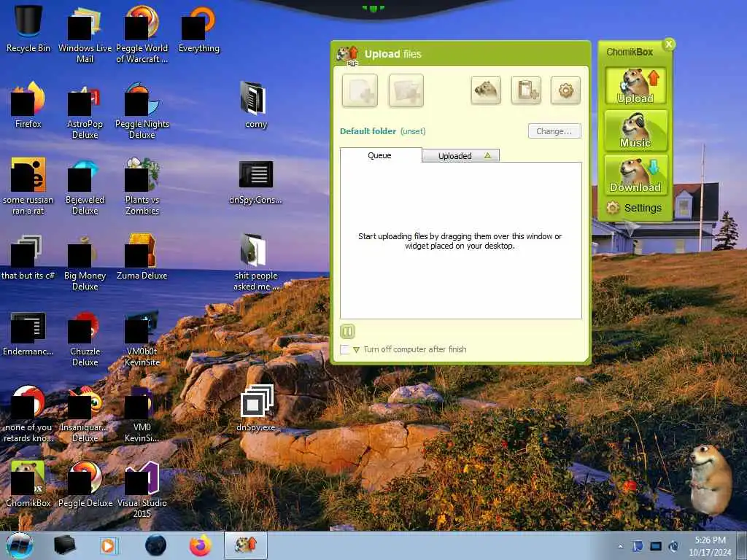Click the triangle arrow on Uploaded tab
The height and width of the screenshot is (560, 747).
(487, 156)
